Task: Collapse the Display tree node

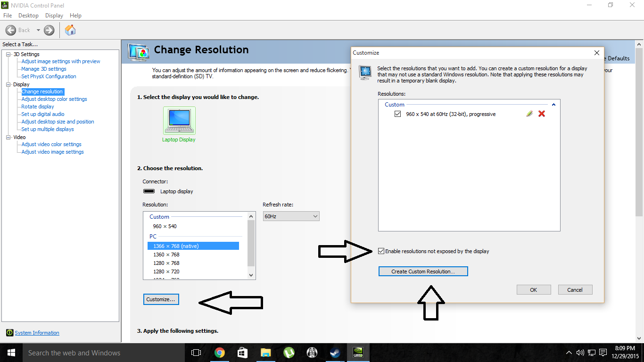Action: click(8, 84)
